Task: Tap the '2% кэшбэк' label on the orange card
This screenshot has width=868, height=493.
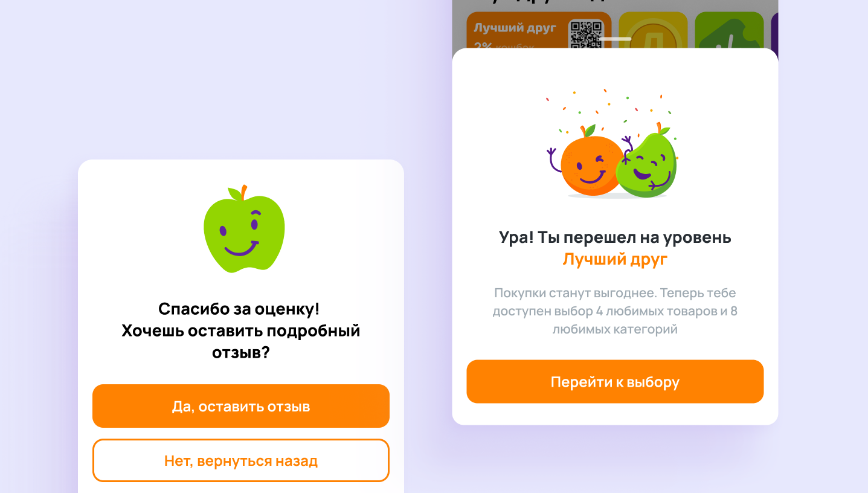Action: point(504,46)
